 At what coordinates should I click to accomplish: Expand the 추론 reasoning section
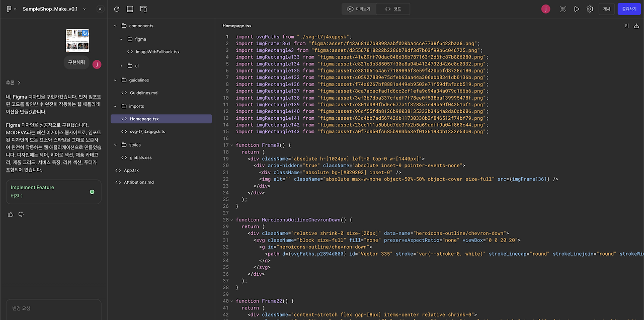[x=13, y=83]
